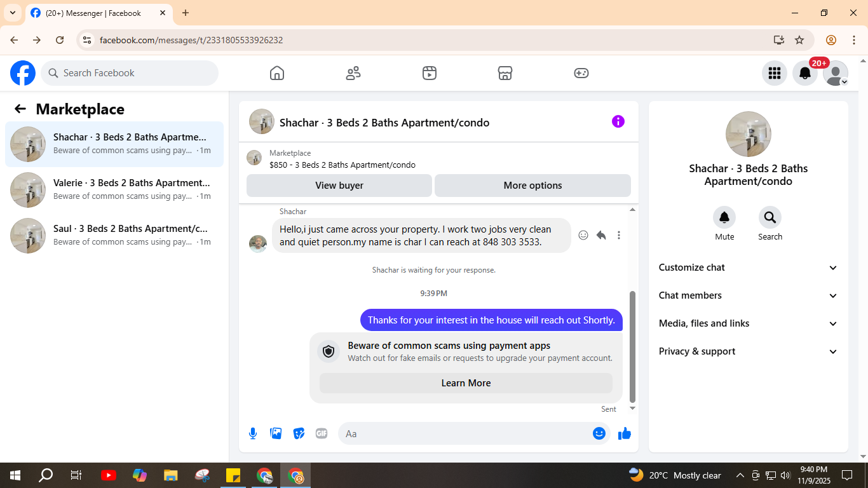
Task: Click Learn More about payment scams
Action: pos(466,383)
